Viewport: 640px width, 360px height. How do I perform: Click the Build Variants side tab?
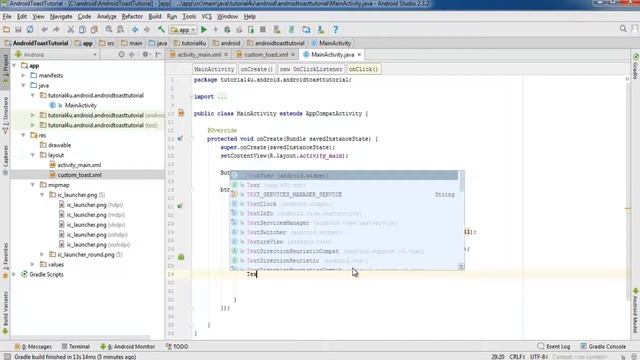point(5,312)
